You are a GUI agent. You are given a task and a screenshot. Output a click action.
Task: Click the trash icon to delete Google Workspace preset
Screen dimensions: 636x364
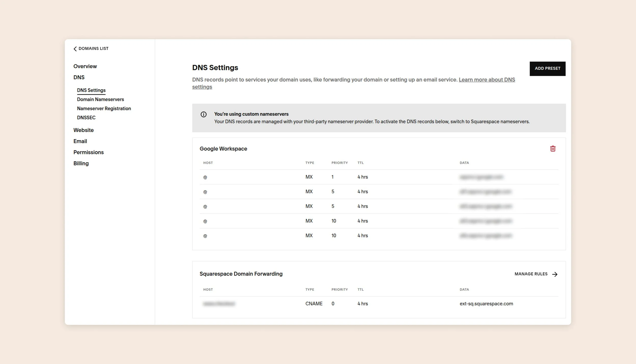[x=553, y=149]
